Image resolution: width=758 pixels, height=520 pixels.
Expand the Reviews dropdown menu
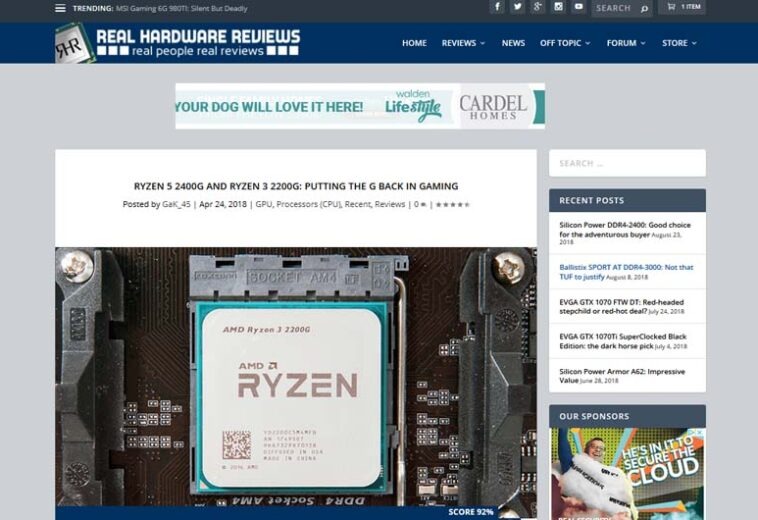click(x=463, y=43)
